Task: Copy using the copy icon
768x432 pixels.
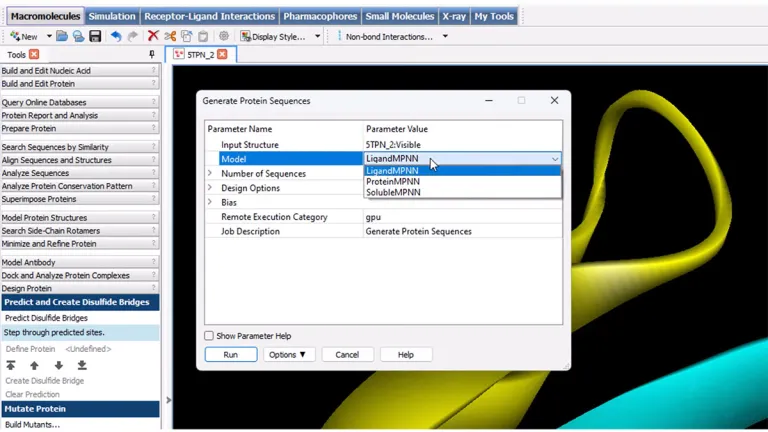Action: [x=187, y=36]
